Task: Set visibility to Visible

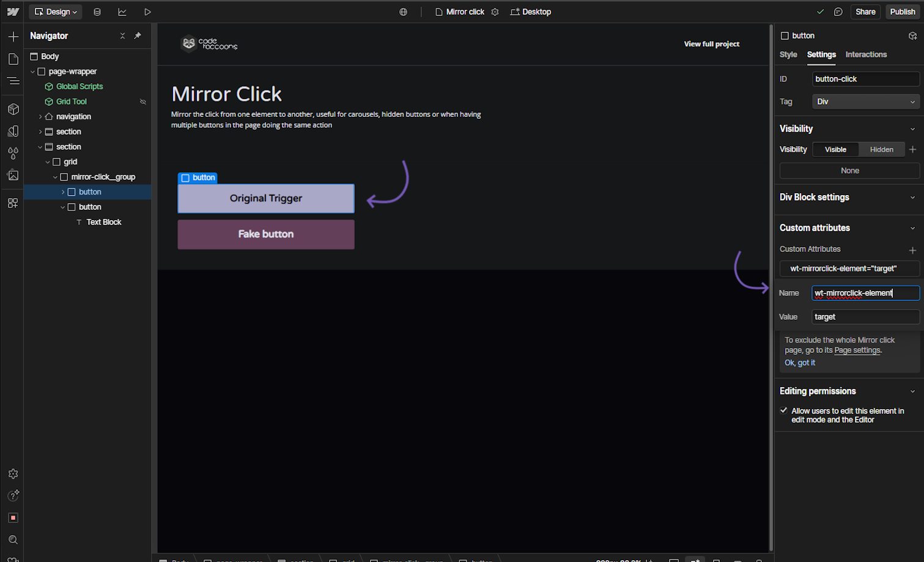Action: click(x=835, y=149)
